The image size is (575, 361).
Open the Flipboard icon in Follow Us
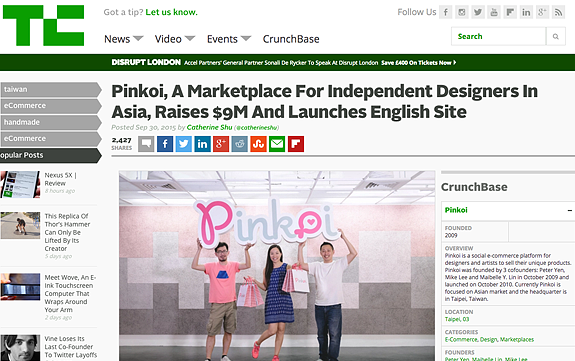coord(510,12)
